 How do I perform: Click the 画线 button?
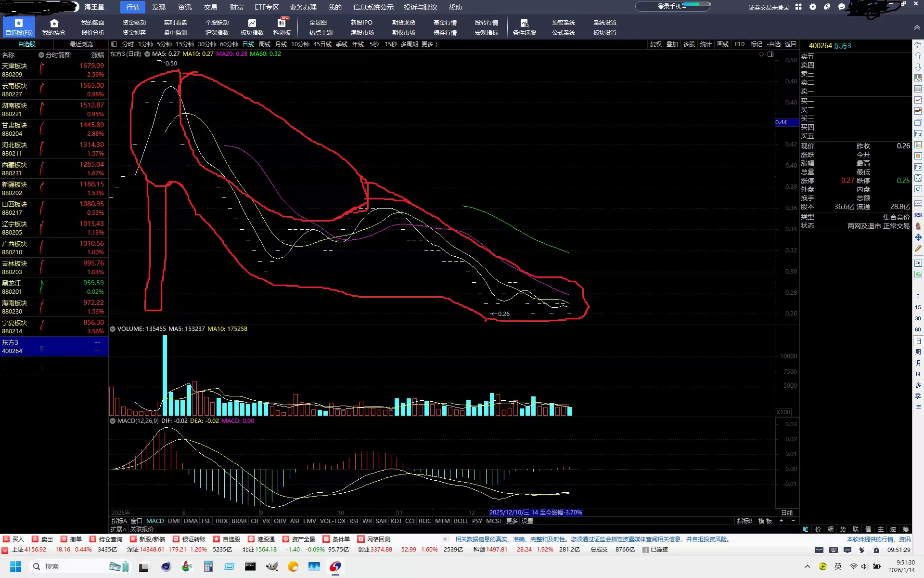click(722, 44)
